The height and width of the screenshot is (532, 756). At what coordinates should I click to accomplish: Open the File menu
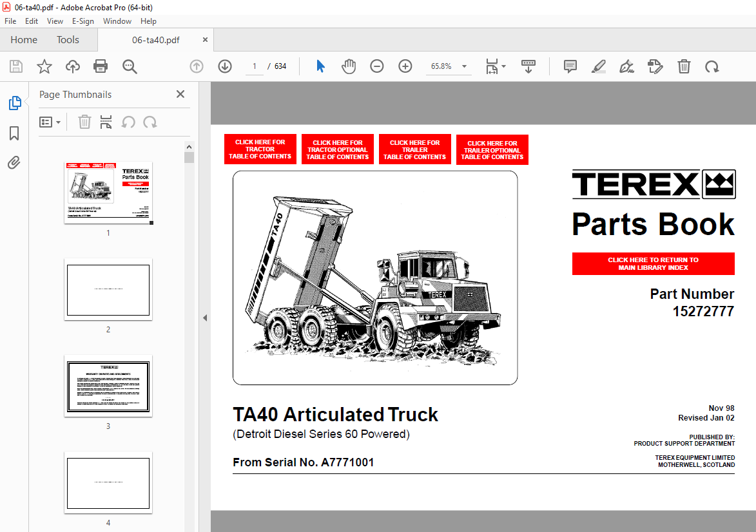(x=10, y=21)
